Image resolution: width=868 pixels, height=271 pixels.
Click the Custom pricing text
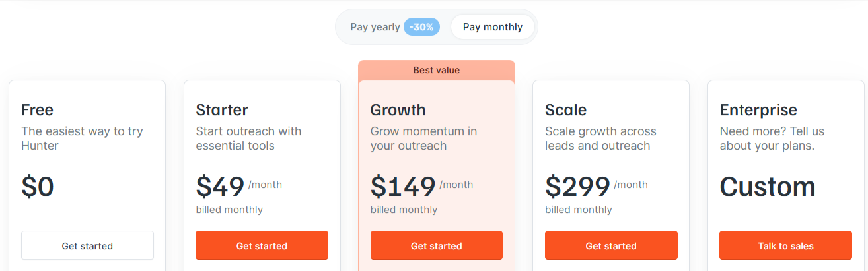(x=768, y=187)
